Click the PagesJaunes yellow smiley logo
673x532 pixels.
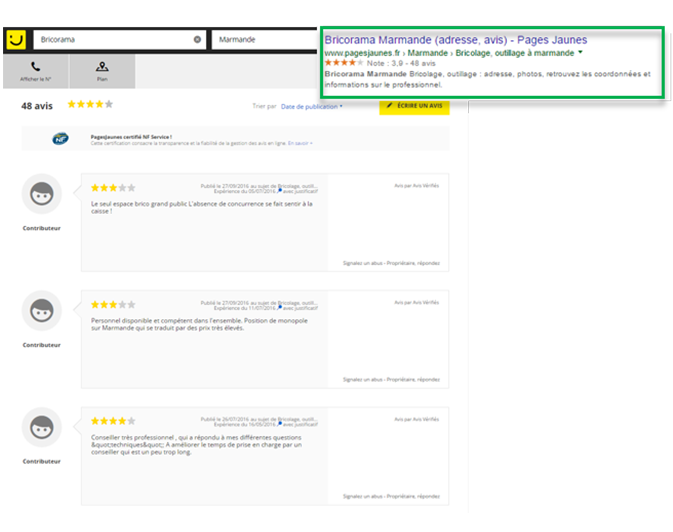pos(16,40)
